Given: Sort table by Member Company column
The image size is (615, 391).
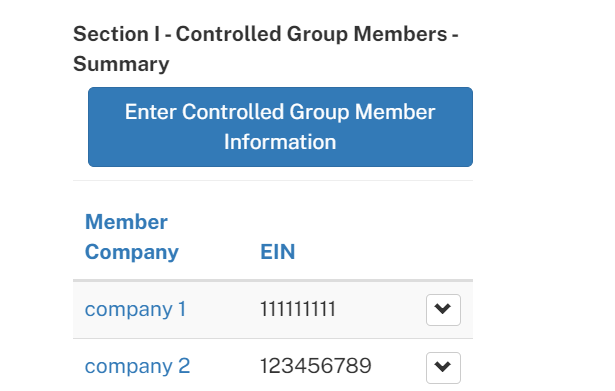Looking at the screenshot, I should coord(132,236).
